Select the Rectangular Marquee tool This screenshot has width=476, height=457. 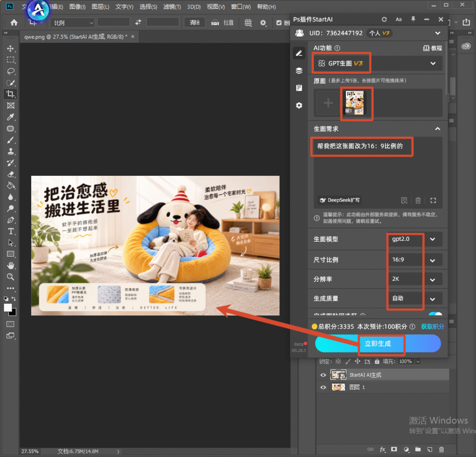click(x=11, y=60)
